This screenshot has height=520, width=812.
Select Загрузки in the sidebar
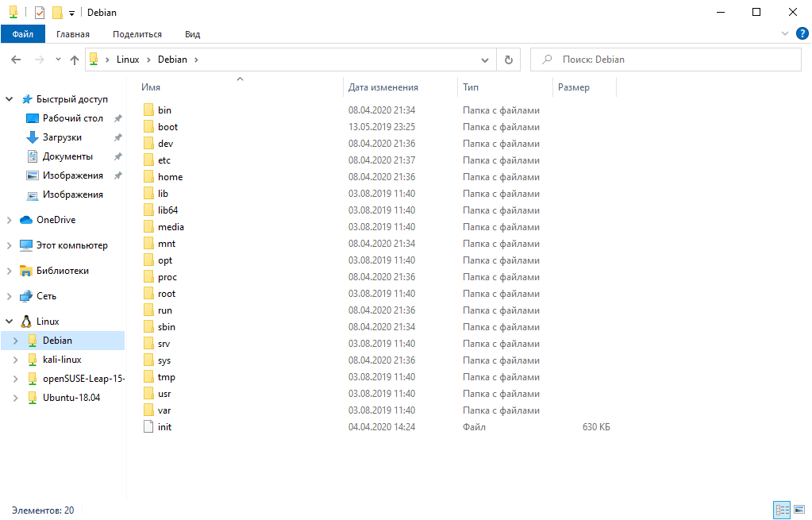[62, 137]
